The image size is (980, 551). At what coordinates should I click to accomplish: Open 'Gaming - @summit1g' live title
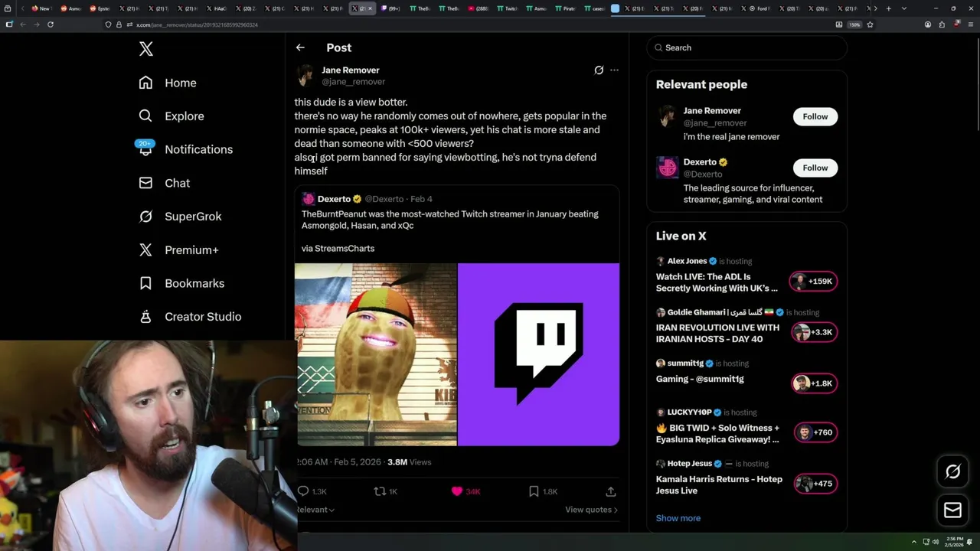[x=700, y=379]
